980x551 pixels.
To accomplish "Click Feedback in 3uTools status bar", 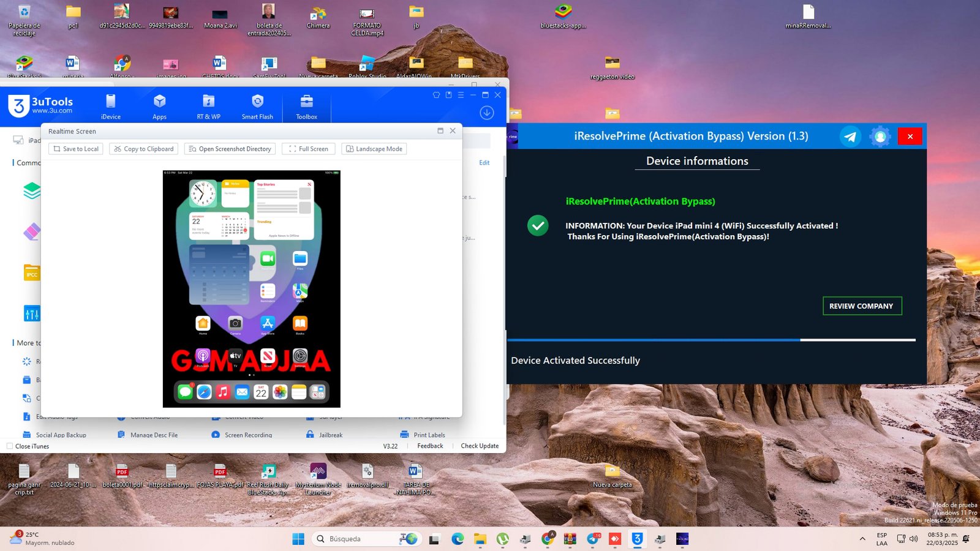I will coord(430,446).
